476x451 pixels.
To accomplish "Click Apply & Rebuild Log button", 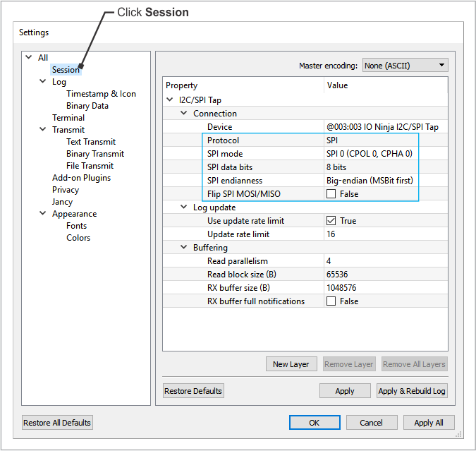I will 412,391.
